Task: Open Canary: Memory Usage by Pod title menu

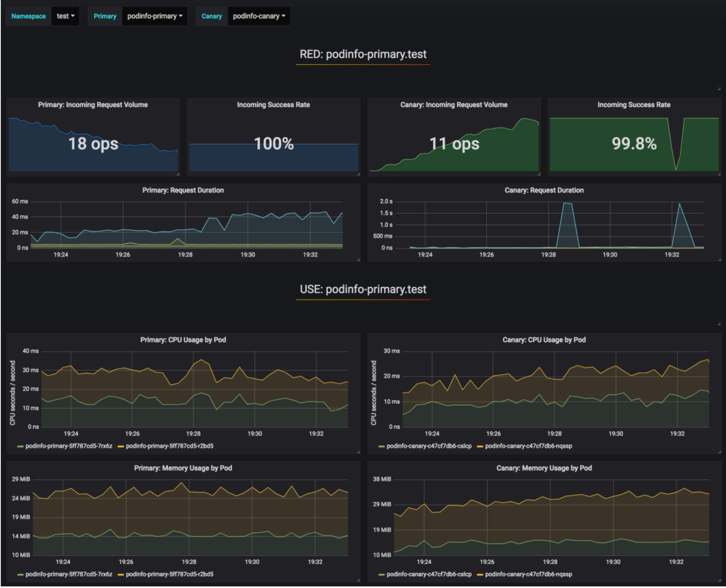Action: 544,468
